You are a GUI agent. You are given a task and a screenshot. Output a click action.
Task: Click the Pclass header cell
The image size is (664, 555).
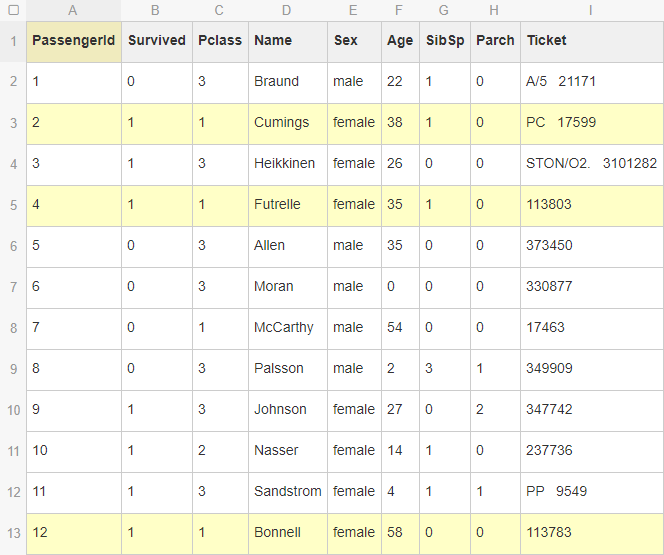coord(220,41)
